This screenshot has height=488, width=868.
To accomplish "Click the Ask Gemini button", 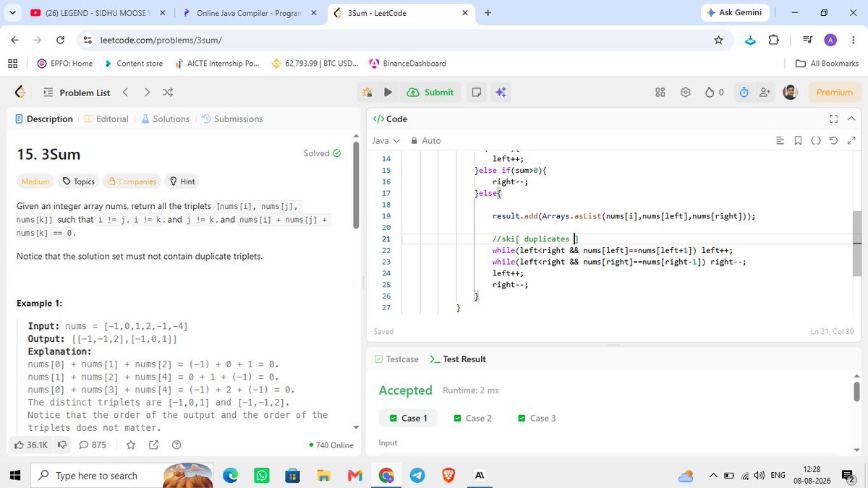I will click(x=734, y=12).
